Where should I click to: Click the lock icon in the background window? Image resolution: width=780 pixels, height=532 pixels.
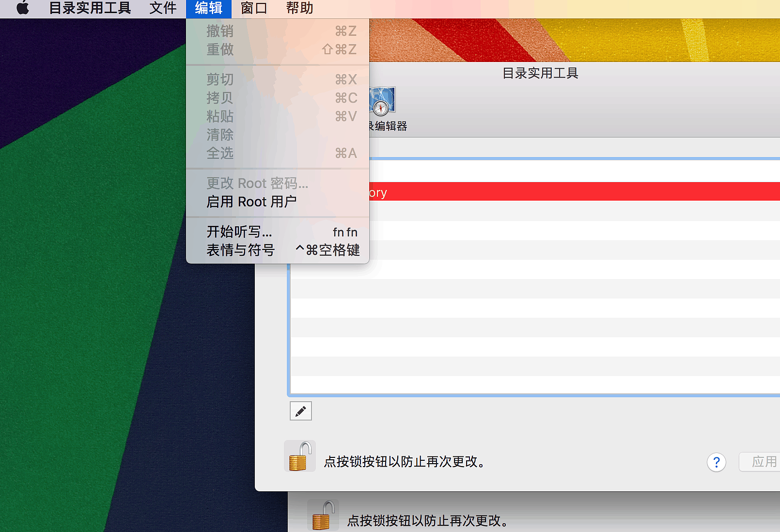point(323,516)
